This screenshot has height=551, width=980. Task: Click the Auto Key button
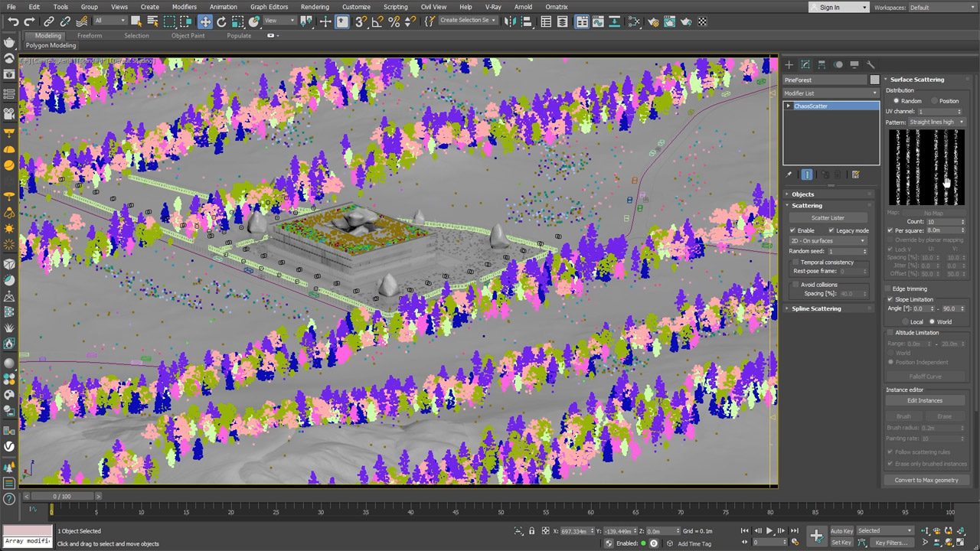click(x=841, y=530)
